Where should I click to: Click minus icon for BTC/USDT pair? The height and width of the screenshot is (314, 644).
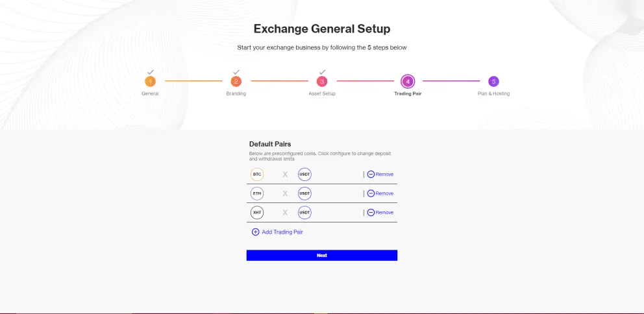pyautogui.click(x=371, y=175)
